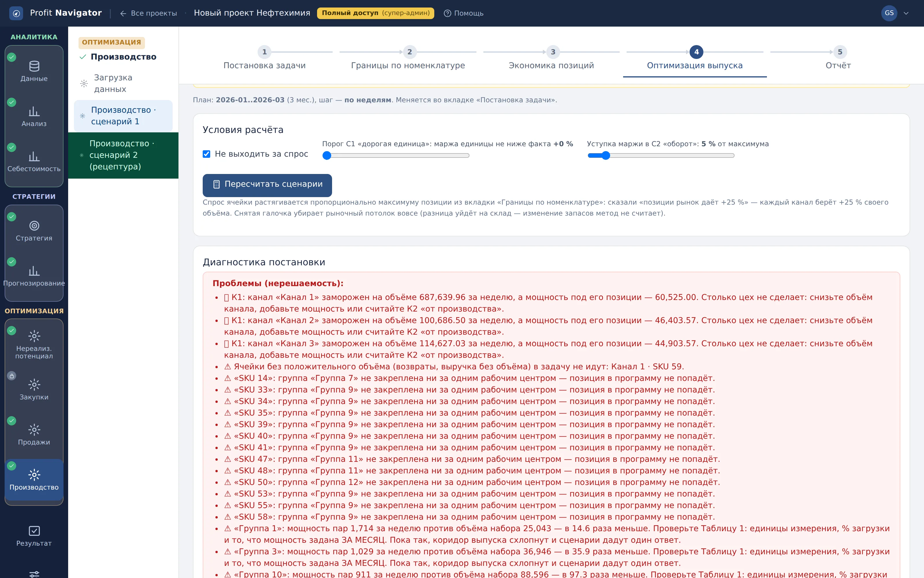This screenshot has width=924, height=578.
Task: Click the Новый проект Нефтехимия title
Action: coord(252,13)
